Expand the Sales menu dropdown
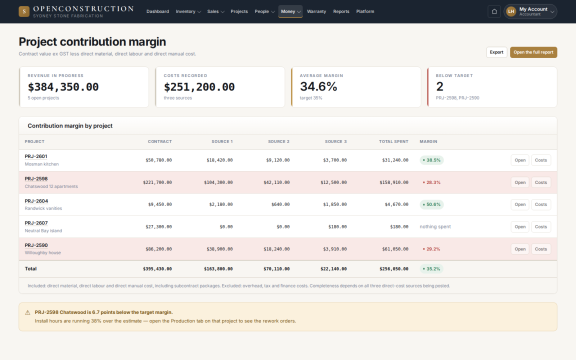Screen dimensions: 576x360 click(x=215, y=11)
